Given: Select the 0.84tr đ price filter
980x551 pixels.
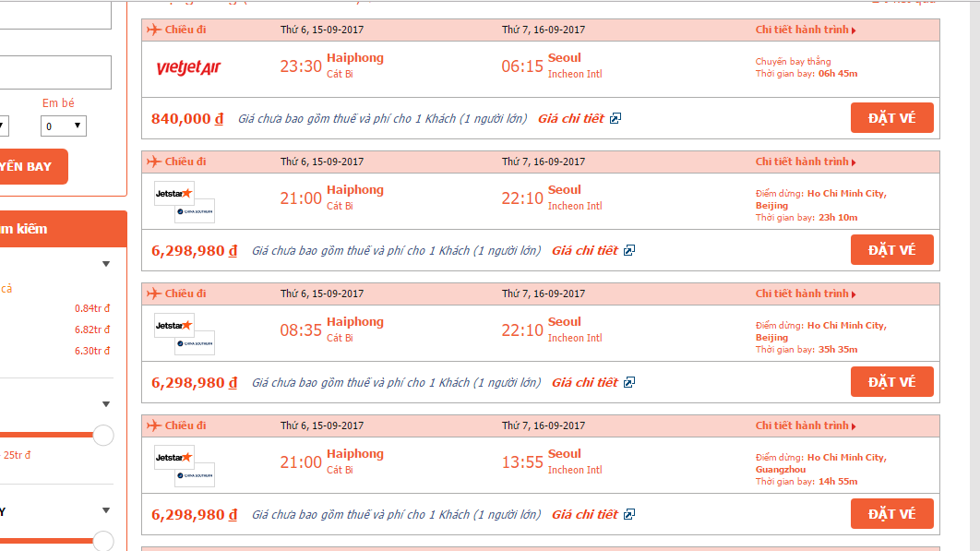Looking at the screenshot, I should click(x=92, y=308).
